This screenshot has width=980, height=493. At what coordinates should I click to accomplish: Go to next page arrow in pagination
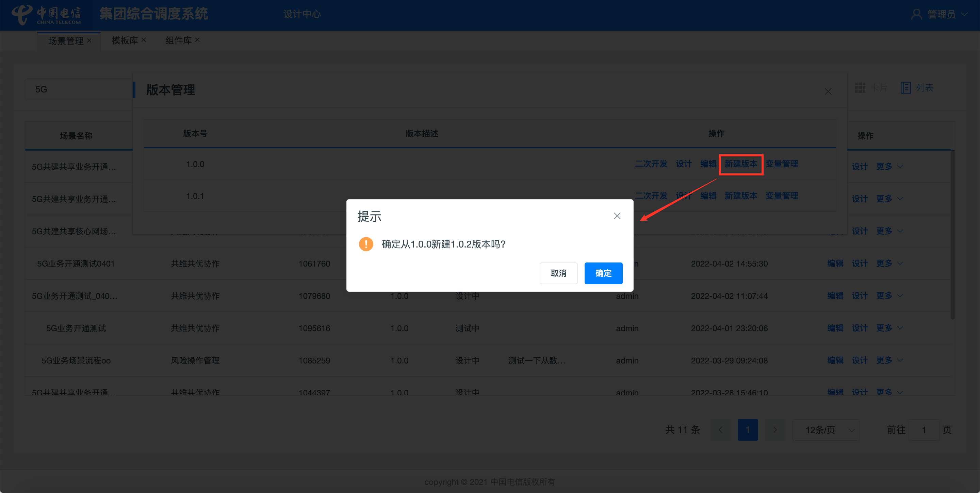click(775, 429)
